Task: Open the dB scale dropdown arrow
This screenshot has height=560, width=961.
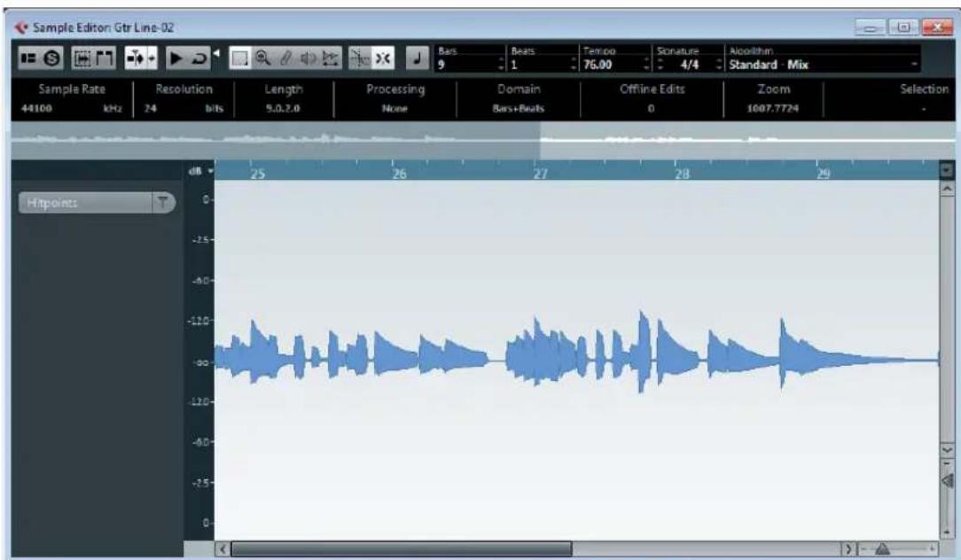Action: tap(210, 171)
